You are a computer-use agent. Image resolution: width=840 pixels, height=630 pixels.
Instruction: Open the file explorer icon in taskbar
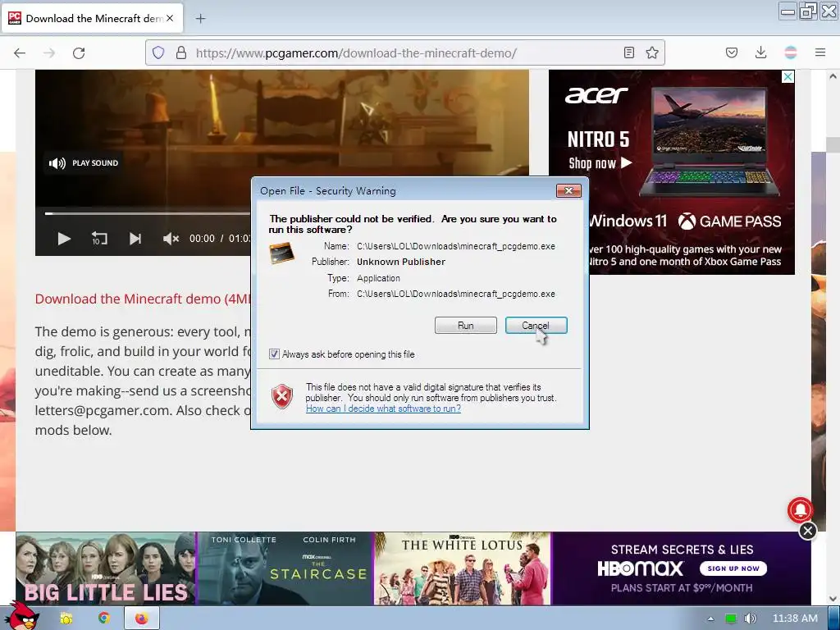[x=66, y=619]
